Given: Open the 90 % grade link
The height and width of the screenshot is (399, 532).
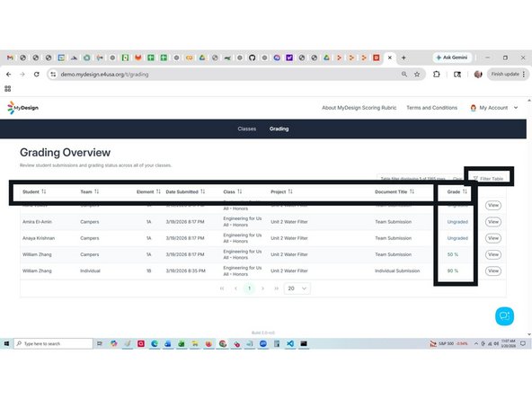Looking at the screenshot, I should [x=453, y=270].
